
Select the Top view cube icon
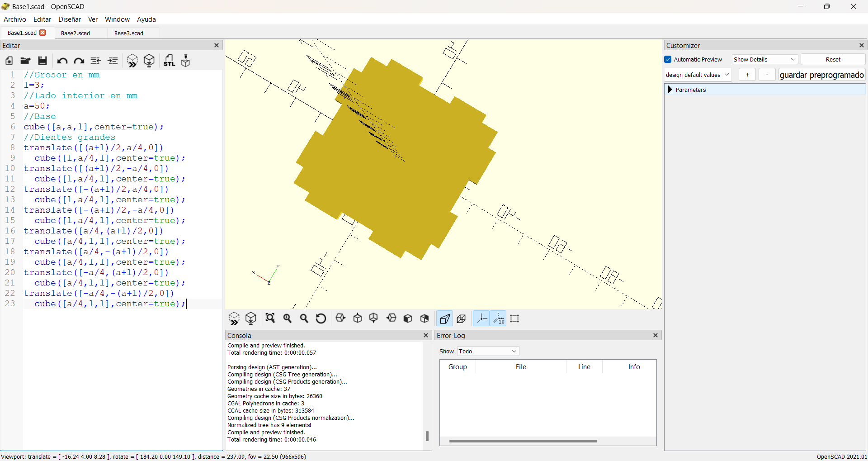click(358, 318)
